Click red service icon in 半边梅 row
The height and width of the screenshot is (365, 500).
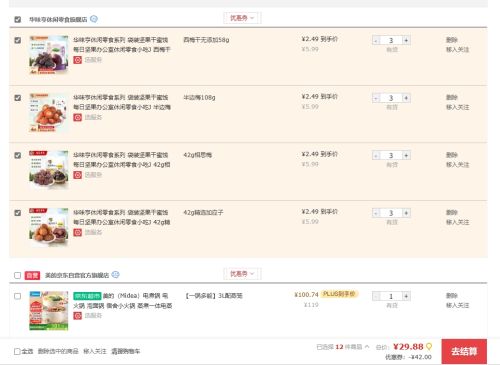coord(78,117)
